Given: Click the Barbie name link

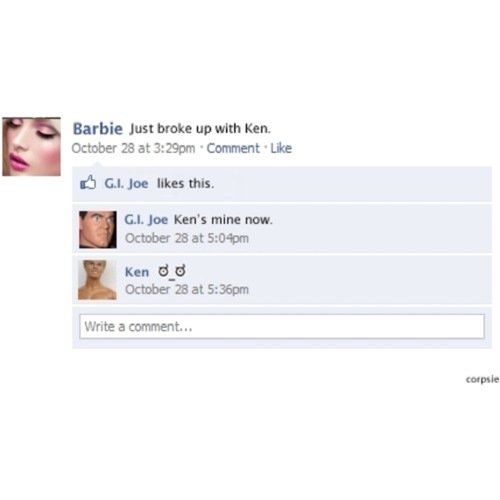Looking at the screenshot, I should [98, 129].
